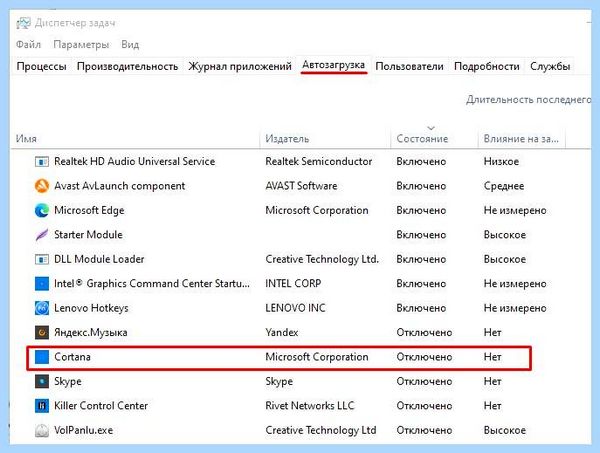Open the Вид menu
600x453 pixels.
point(130,45)
